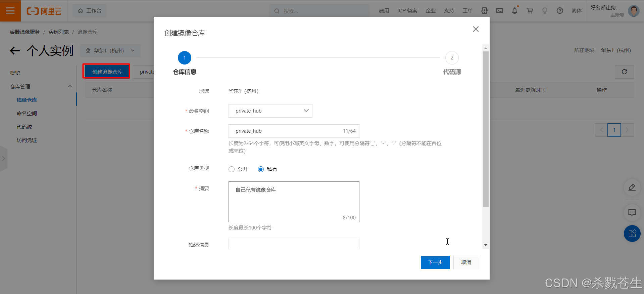Click the back arrow beside 个人实例
Screen dimensions: 644x294
click(x=15, y=51)
